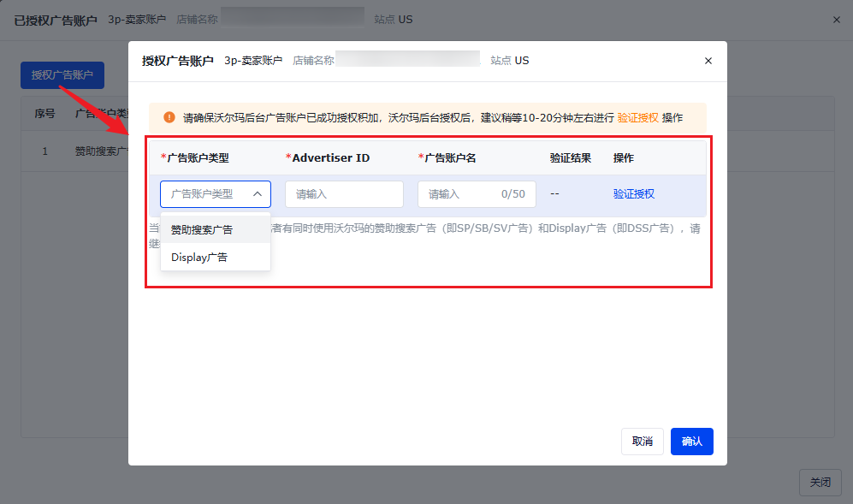Viewport: 853px width, 504px height.
Task: Select row 1 in the background table
Action: pyautogui.click(x=75, y=151)
